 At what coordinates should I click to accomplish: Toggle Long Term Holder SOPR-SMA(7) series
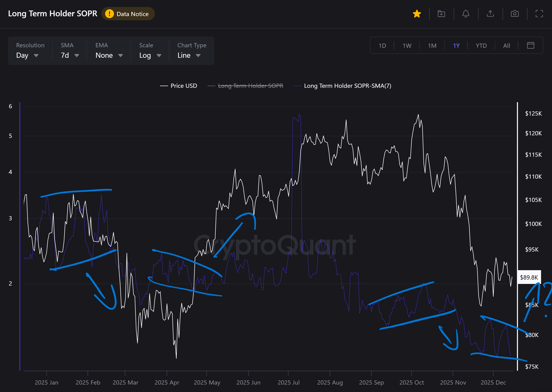342,86
